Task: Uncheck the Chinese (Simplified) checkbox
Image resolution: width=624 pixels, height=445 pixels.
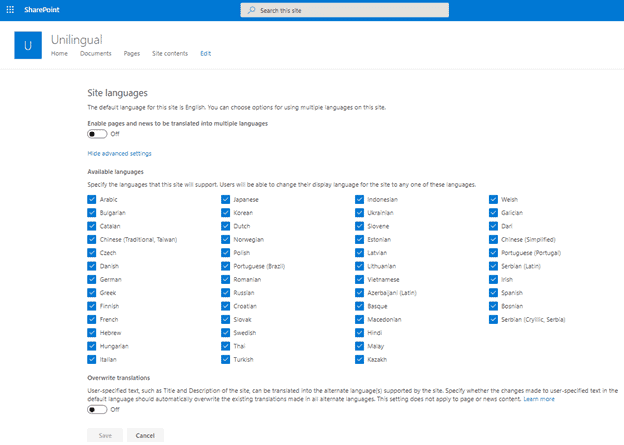Action: click(x=493, y=240)
